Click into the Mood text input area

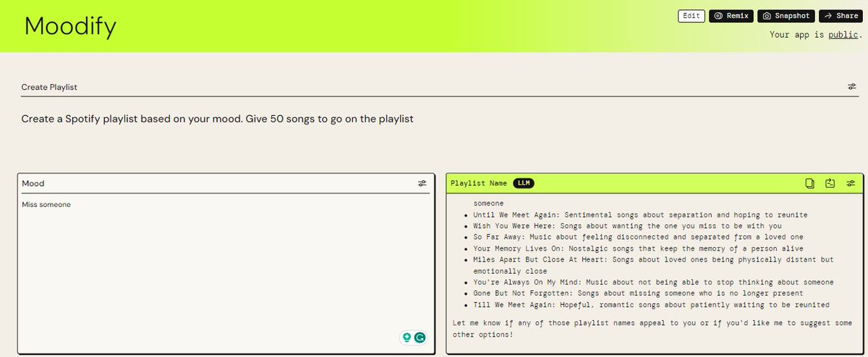pyautogui.click(x=226, y=275)
